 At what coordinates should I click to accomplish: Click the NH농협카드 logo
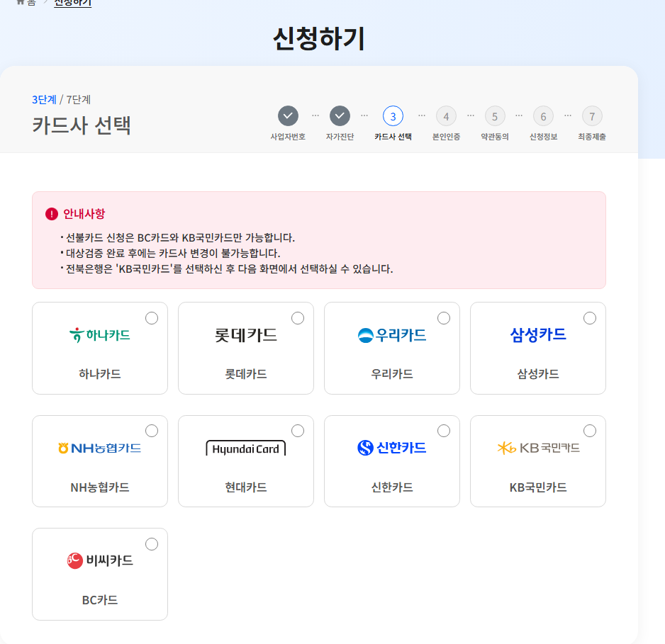pos(100,448)
